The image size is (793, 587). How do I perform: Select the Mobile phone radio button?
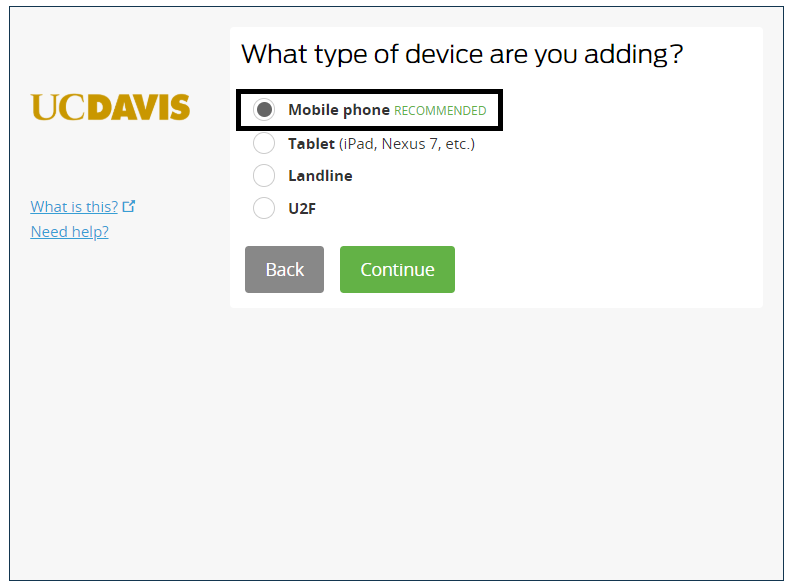click(264, 110)
